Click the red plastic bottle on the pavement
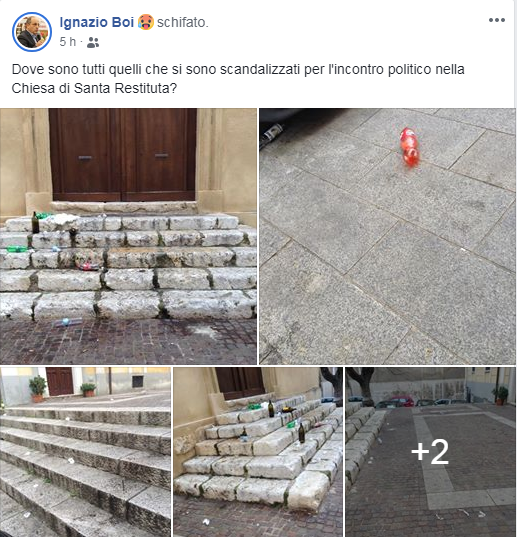The height and width of the screenshot is (537, 517). 409,147
